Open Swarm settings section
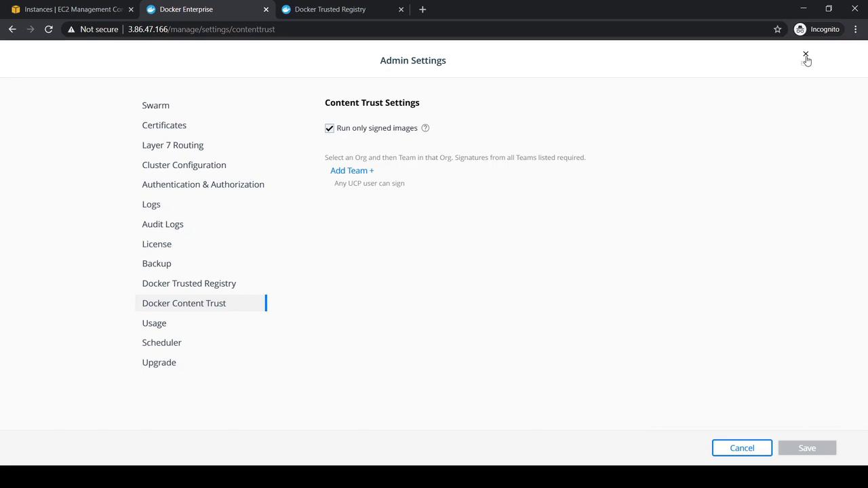This screenshot has width=868, height=488. tap(156, 106)
